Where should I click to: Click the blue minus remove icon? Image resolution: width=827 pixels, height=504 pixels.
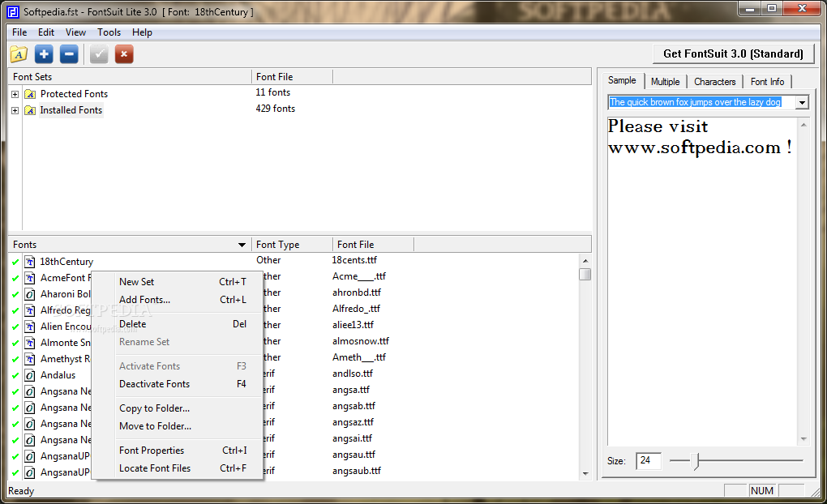(69, 53)
